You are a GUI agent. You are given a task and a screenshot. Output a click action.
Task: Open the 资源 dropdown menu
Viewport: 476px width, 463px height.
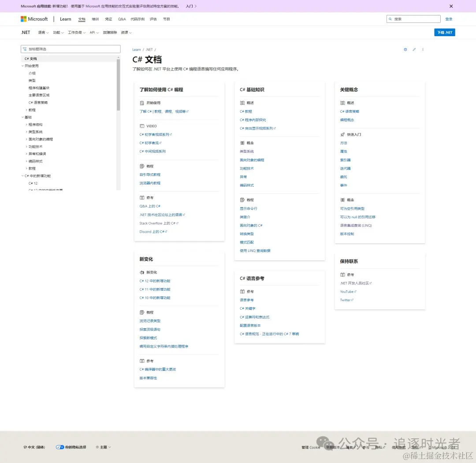point(126,33)
